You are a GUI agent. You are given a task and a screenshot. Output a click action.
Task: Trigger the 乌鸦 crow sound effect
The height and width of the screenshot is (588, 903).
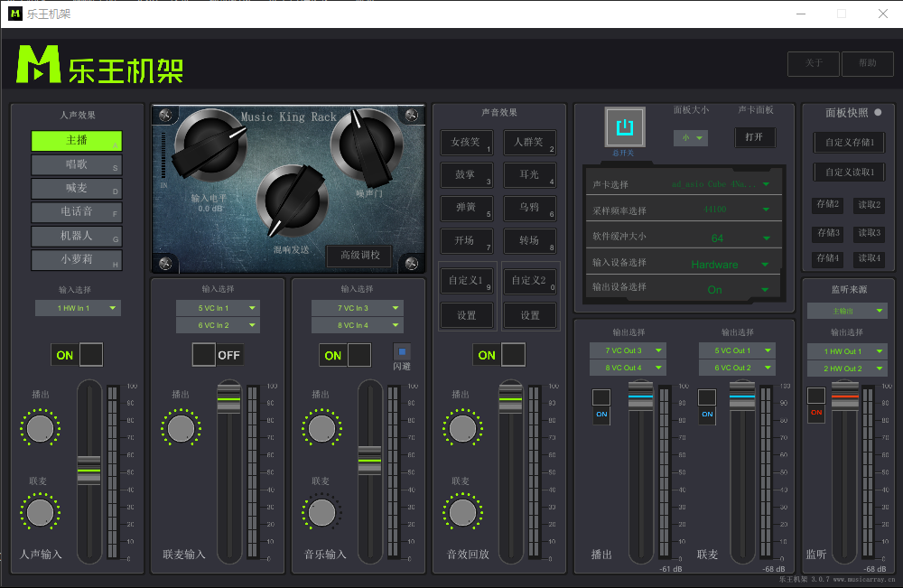click(x=529, y=208)
